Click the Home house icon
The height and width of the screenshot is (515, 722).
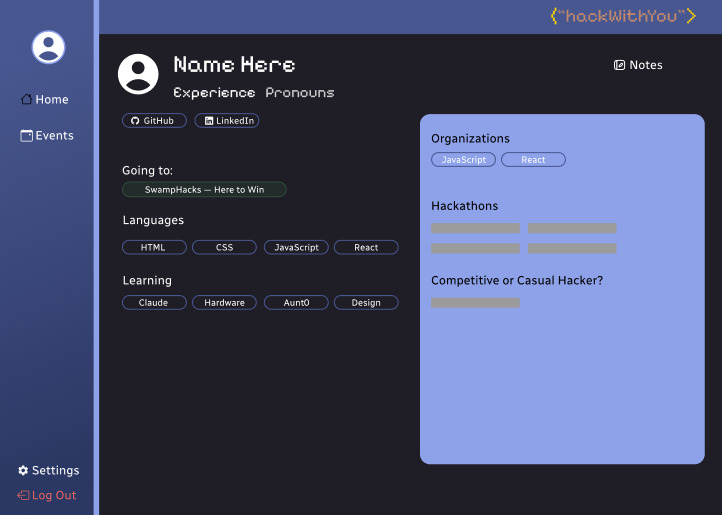coord(27,99)
